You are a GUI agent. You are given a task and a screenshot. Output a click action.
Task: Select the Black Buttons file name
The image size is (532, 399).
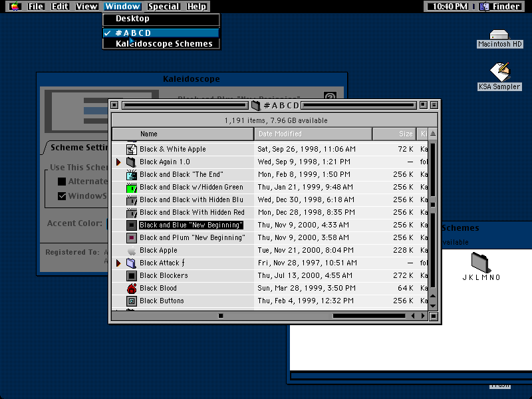pos(162,301)
